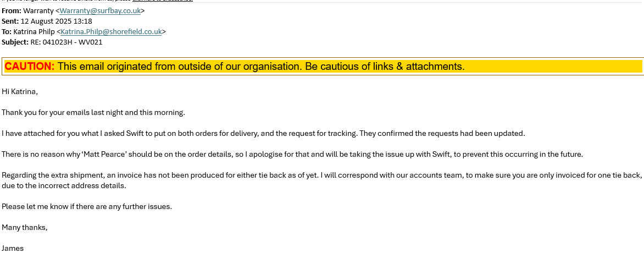644x269 pixels.
Task: Click the 'Thank you for your emails' sentence
Action: click(93, 113)
